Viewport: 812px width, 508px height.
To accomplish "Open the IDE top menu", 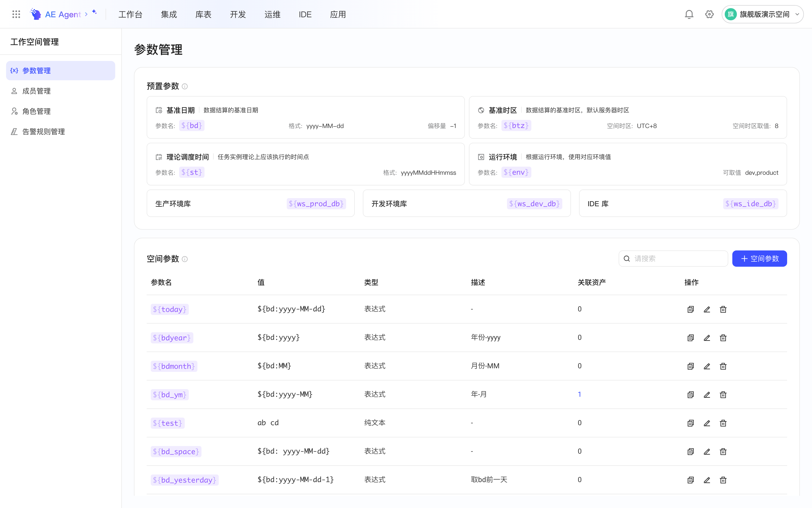I will pos(305,14).
